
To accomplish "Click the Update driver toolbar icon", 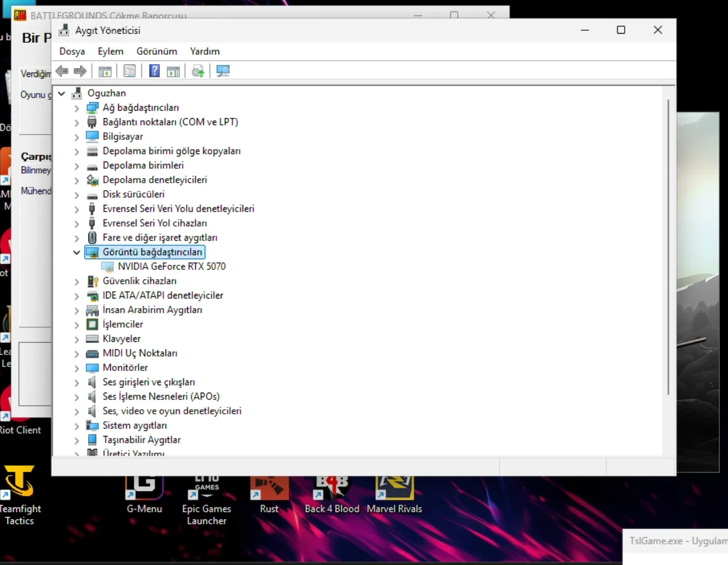I will coord(198,71).
